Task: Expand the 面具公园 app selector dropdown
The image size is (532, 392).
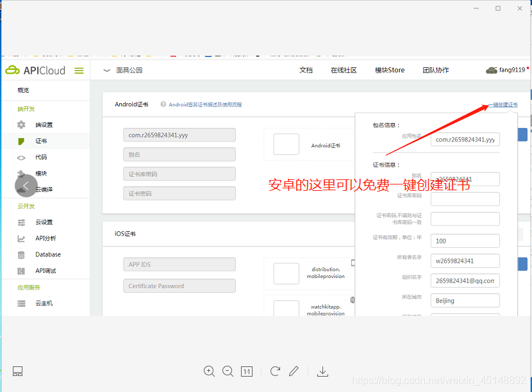Action: click(x=123, y=70)
